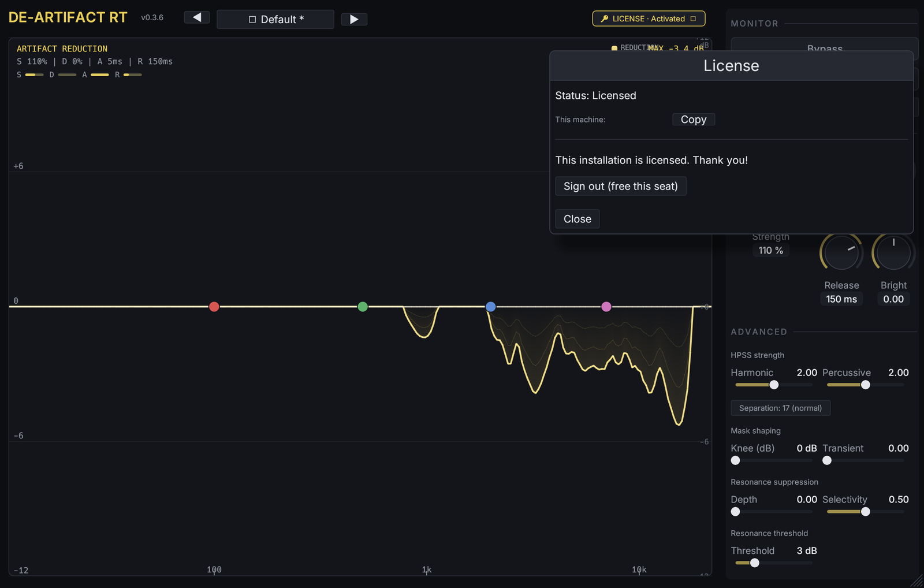The height and width of the screenshot is (588, 924).
Task: Click the -12 gain axis label
Action: coord(21,571)
